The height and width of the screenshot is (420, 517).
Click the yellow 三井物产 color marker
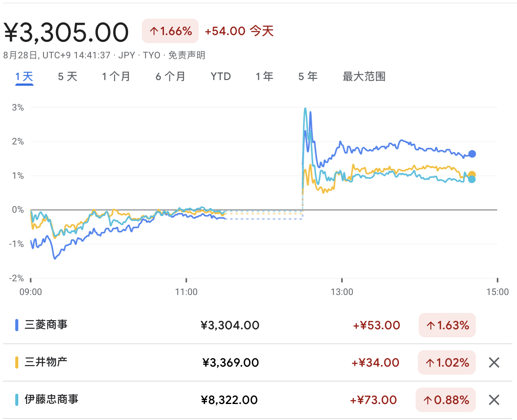17,362
